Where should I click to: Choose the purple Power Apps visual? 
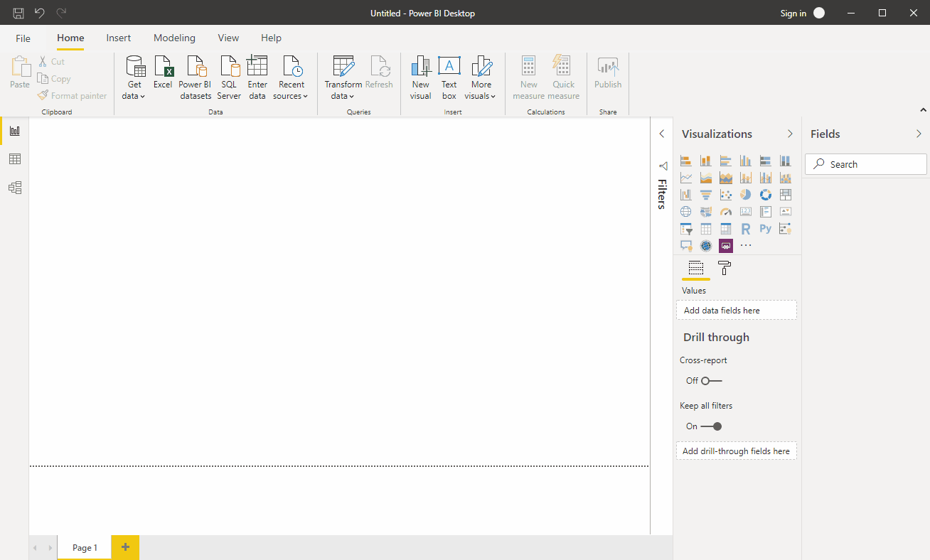(726, 246)
